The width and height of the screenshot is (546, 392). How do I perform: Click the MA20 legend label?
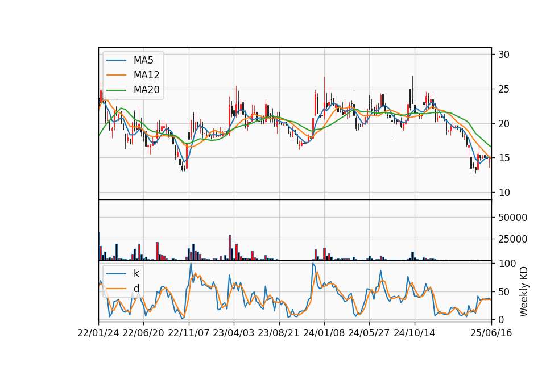(146, 90)
